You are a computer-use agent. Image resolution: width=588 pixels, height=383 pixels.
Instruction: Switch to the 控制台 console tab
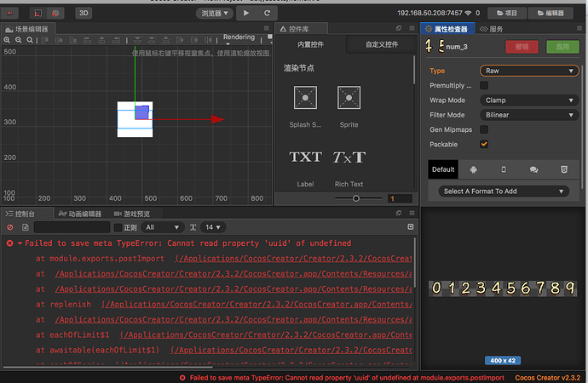25,214
